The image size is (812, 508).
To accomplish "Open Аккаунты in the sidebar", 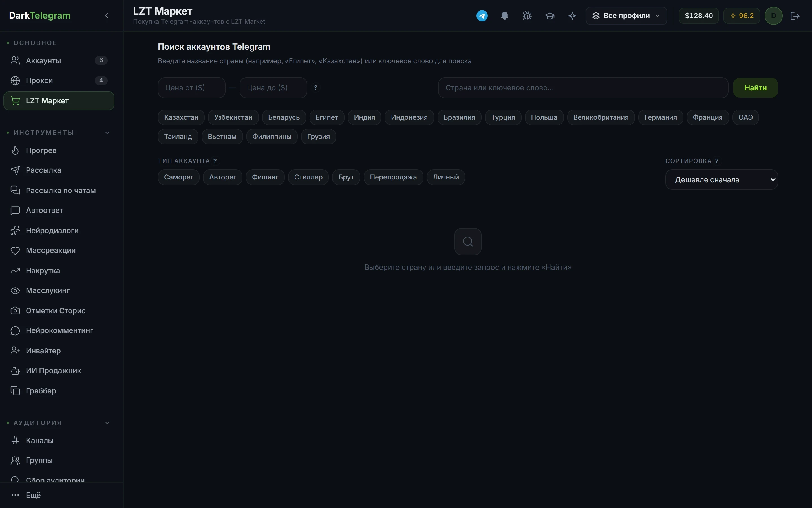I will [x=59, y=60].
